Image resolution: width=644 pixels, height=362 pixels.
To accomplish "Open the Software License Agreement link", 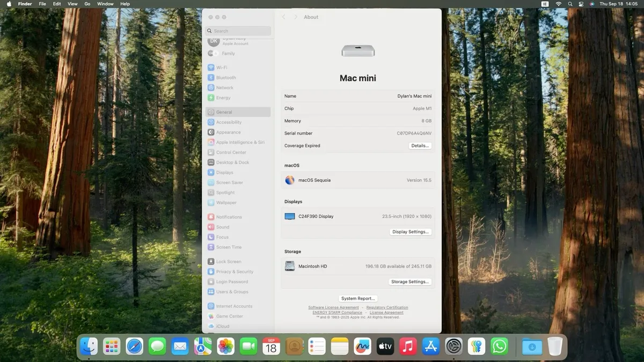I will (x=333, y=308).
